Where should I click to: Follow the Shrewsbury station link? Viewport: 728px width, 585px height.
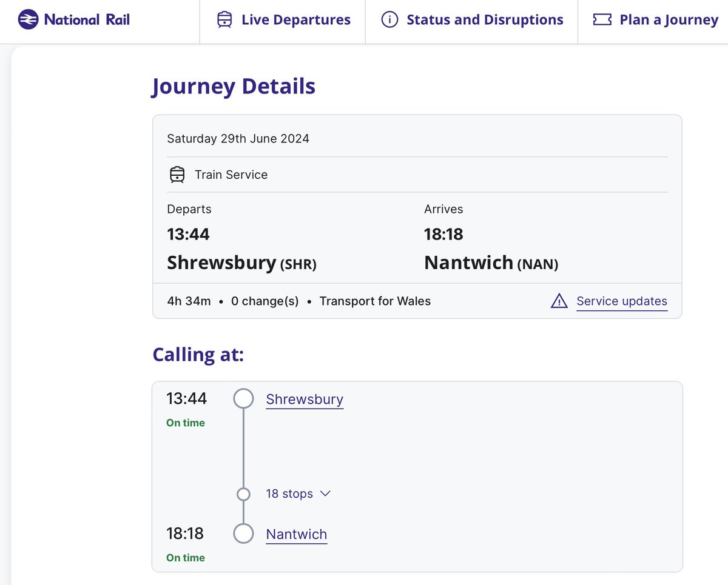click(x=305, y=399)
